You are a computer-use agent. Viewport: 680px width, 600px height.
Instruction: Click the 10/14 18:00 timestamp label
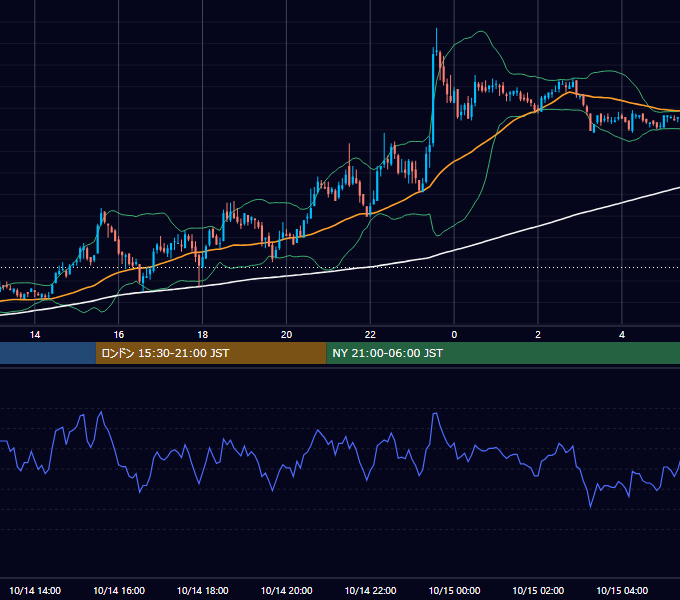coord(203,590)
